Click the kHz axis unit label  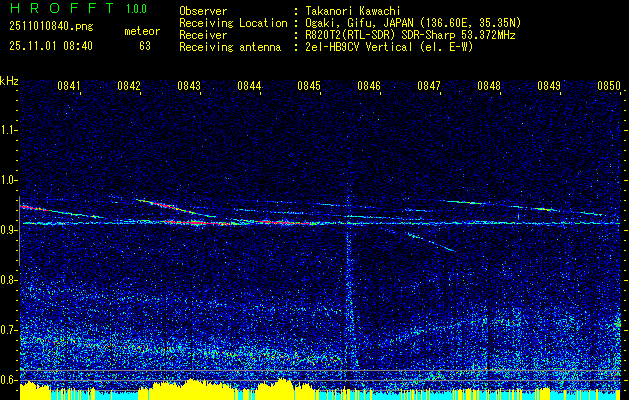(x=9, y=81)
